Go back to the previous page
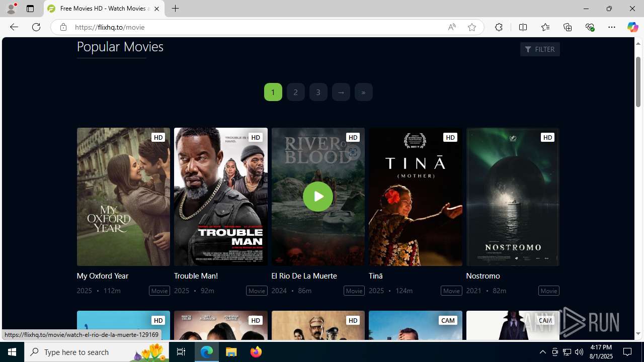The image size is (644, 362). click(14, 27)
